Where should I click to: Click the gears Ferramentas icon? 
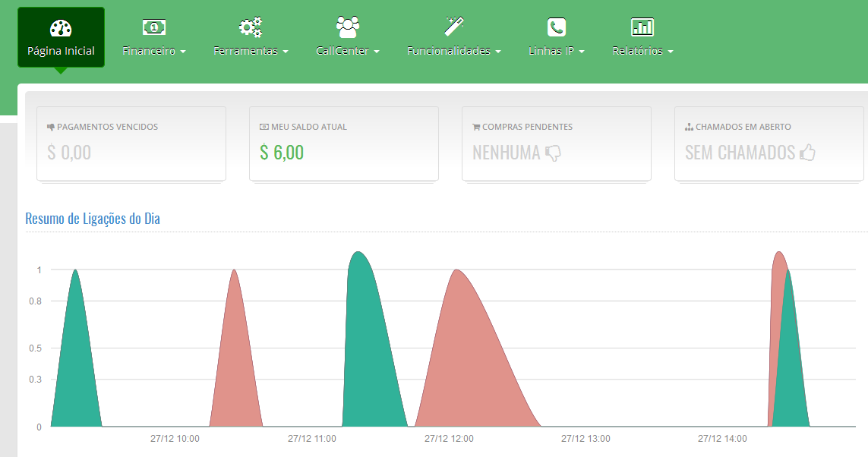coord(251,27)
